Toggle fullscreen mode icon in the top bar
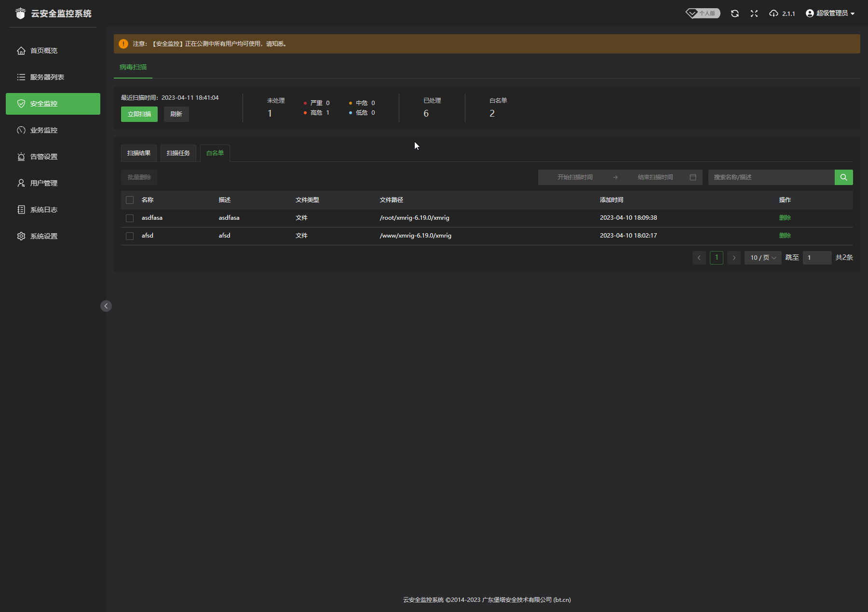 [x=754, y=13]
